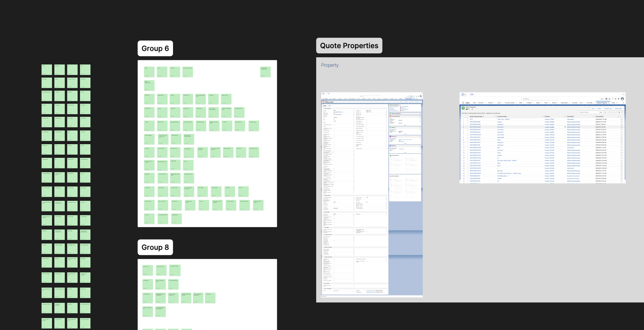
Task: Open the Quote Property Name column dropdown
Action: tap(495, 117)
